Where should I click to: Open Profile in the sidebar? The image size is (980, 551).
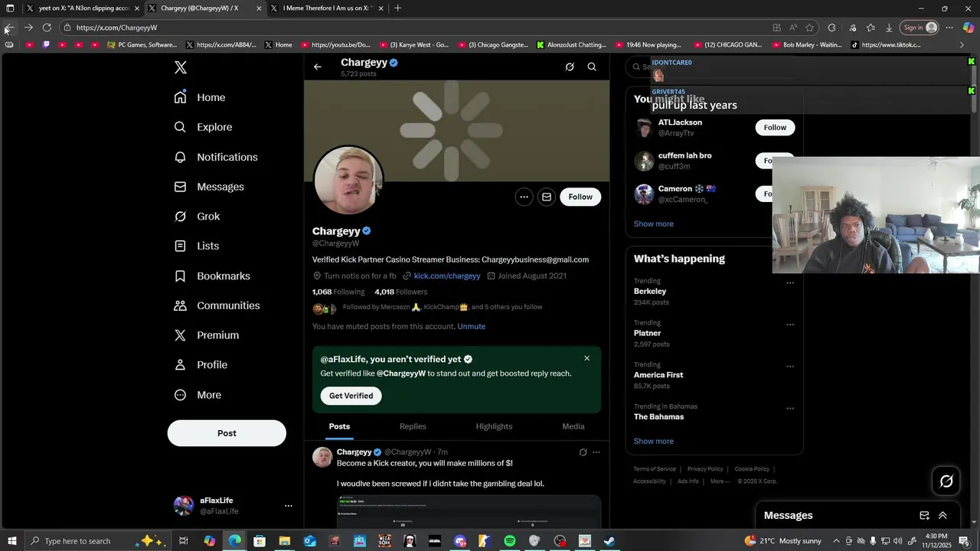pyautogui.click(x=201, y=365)
